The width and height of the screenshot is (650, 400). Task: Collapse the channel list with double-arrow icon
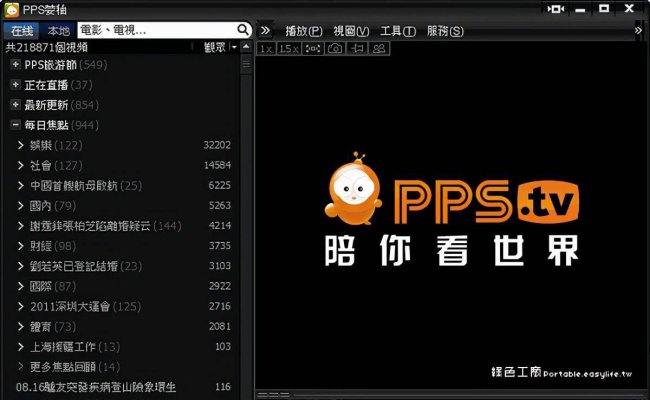pos(265,31)
